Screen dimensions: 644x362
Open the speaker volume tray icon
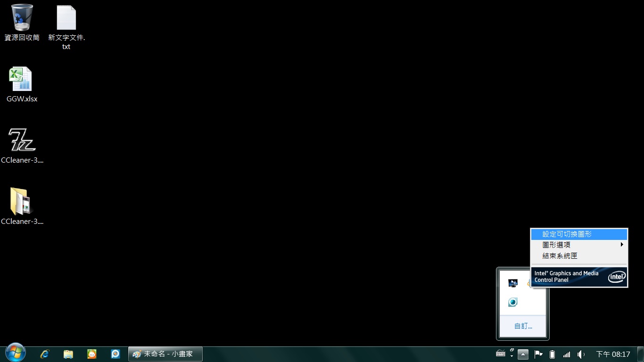[581, 354]
